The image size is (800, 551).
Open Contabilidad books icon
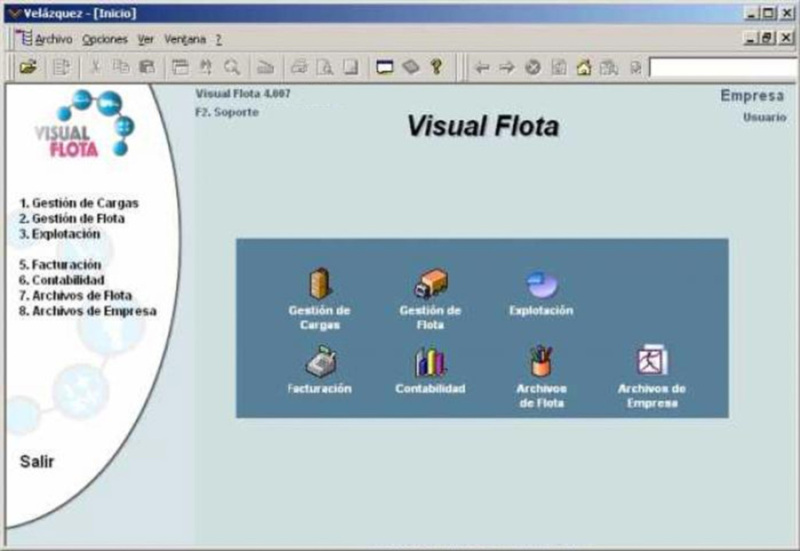pyautogui.click(x=430, y=361)
